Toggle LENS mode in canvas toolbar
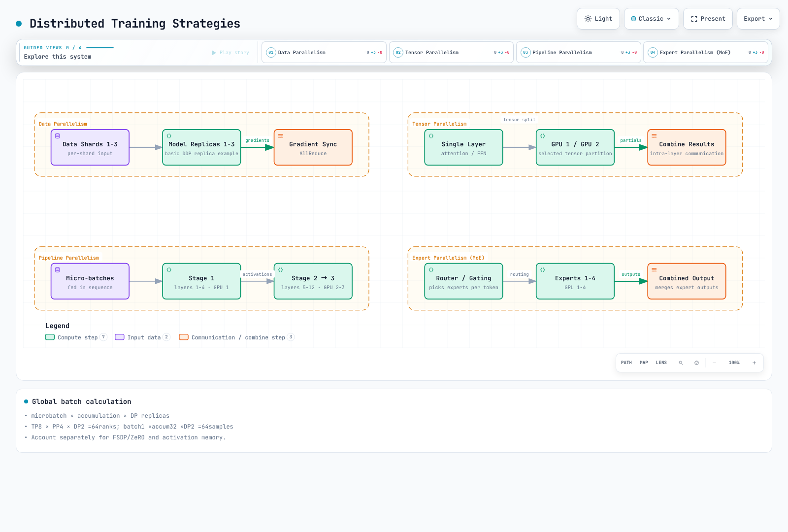Image resolution: width=788 pixels, height=532 pixels. tap(661, 363)
